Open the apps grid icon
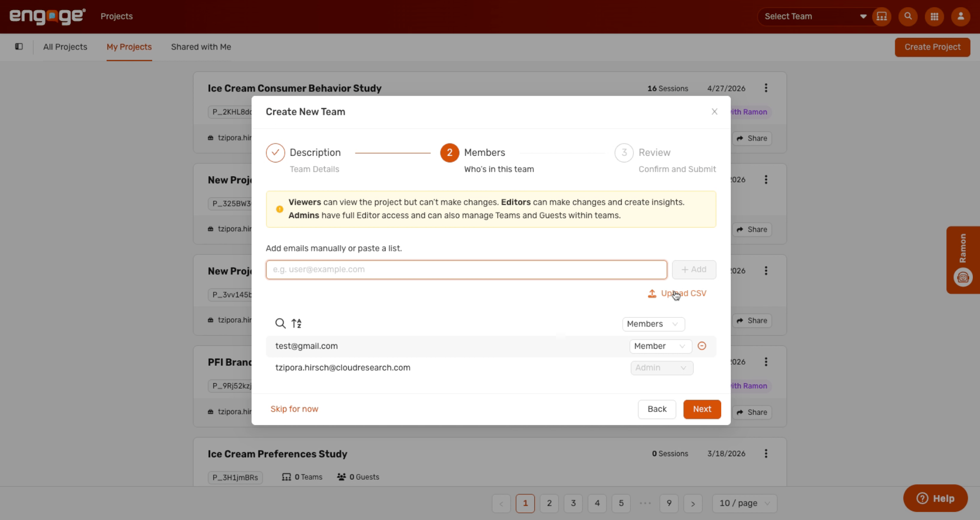Viewport: 980px width, 520px height. (x=934, y=16)
